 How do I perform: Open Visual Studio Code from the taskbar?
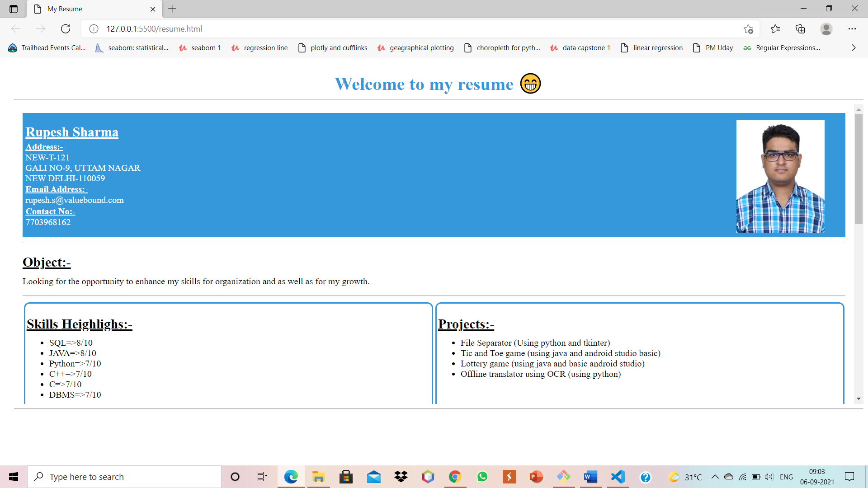click(x=618, y=477)
